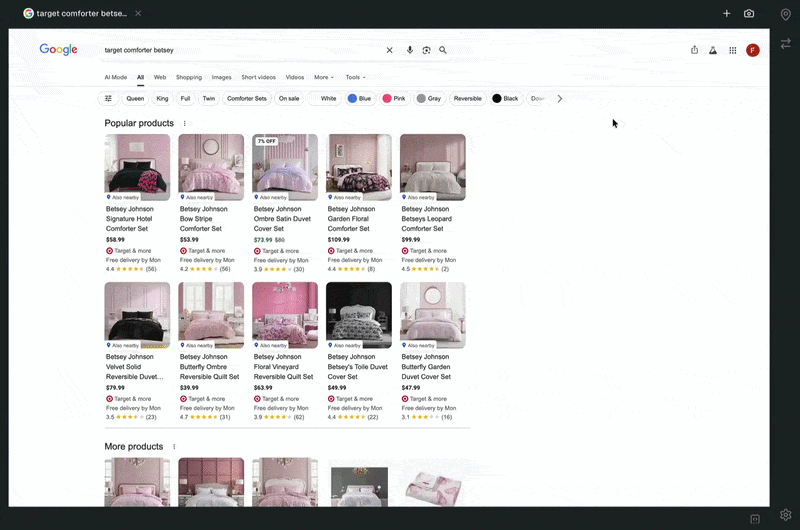This screenshot has width=800, height=530.
Task: Filter by White color chip
Action: (x=324, y=98)
